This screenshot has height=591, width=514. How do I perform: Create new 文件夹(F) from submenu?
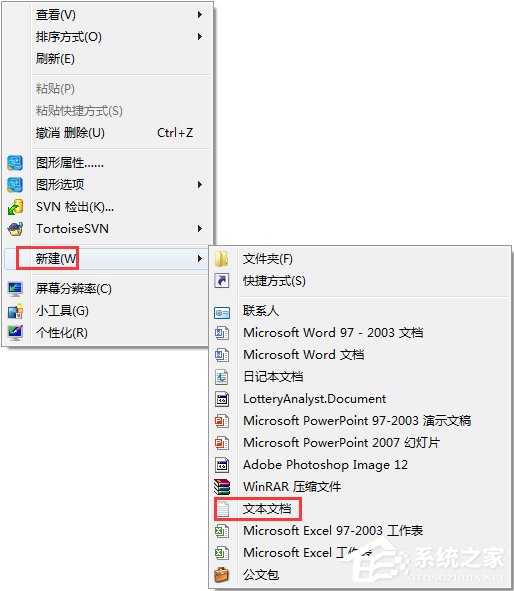pos(360,259)
